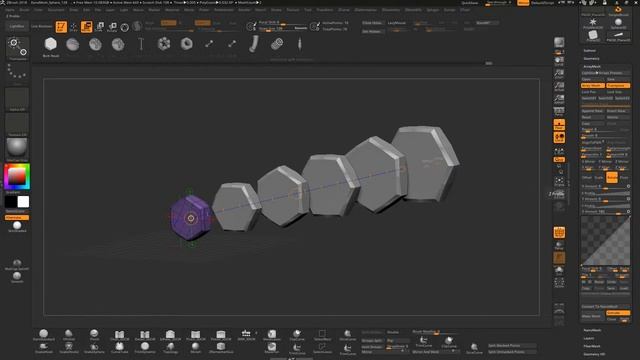Select the Sphere3D tool thumbnail
The image size is (640, 360).
pyautogui.click(x=618, y=23)
